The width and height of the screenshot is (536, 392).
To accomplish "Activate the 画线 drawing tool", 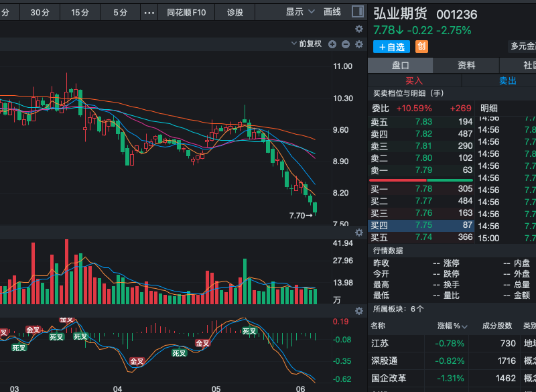I will (332, 12).
